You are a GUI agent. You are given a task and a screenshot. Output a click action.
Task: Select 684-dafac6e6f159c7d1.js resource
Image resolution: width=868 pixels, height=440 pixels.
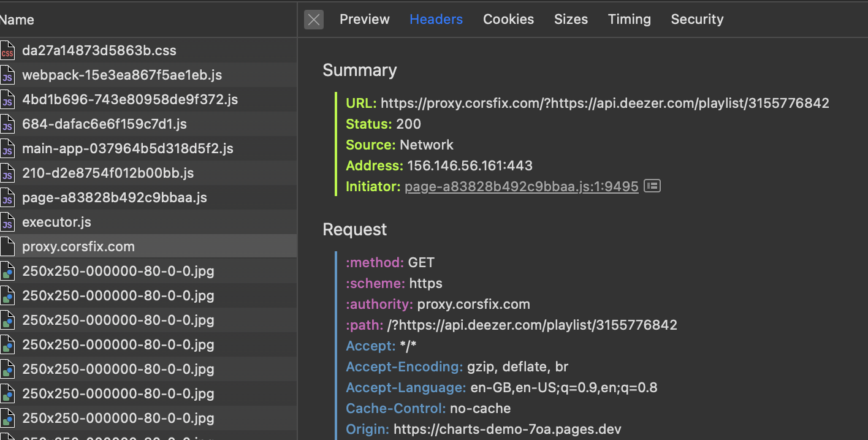[x=148, y=124]
